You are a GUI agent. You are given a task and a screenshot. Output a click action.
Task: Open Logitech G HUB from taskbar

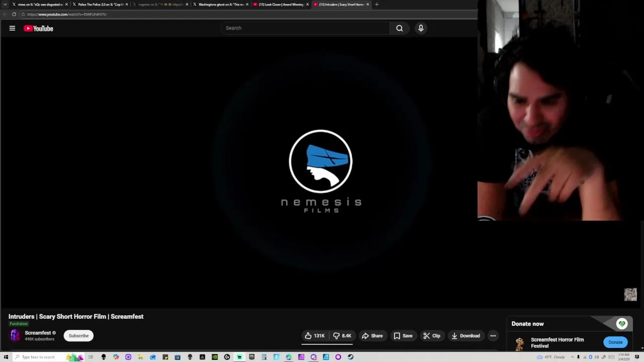click(227, 357)
